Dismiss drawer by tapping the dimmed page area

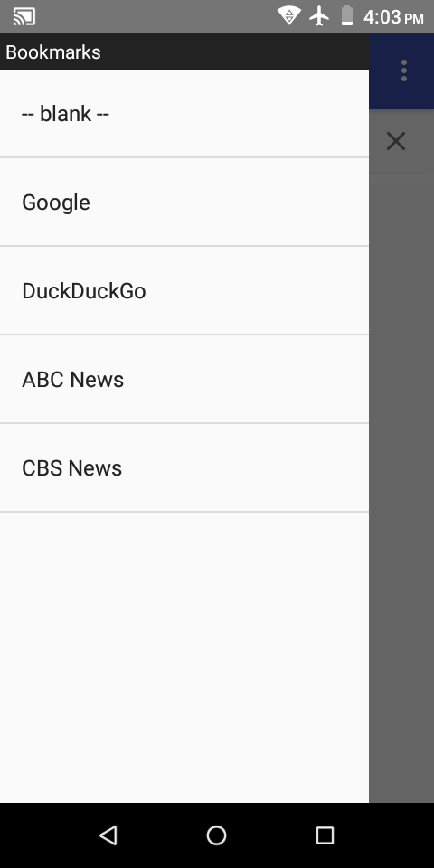pyautogui.click(x=401, y=487)
